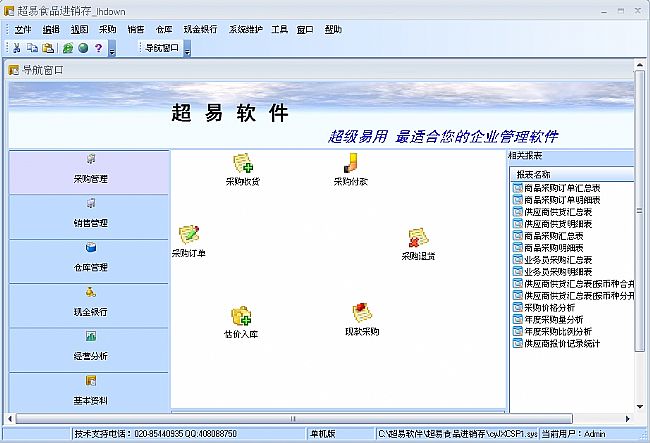Open the 现款采购 module icon
Viewport: 650px width, 443px height.
[362, 319]
